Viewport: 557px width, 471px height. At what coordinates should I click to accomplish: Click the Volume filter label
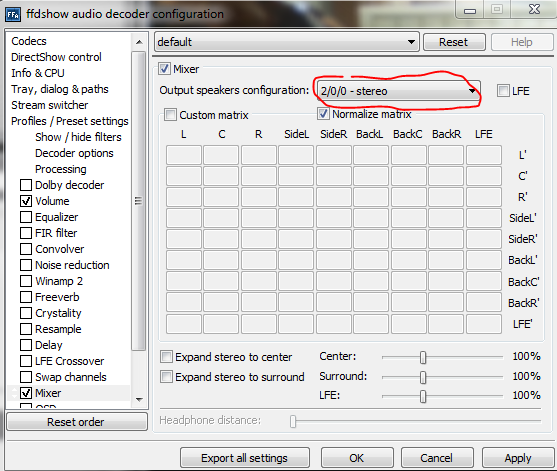tap(52, 201)
